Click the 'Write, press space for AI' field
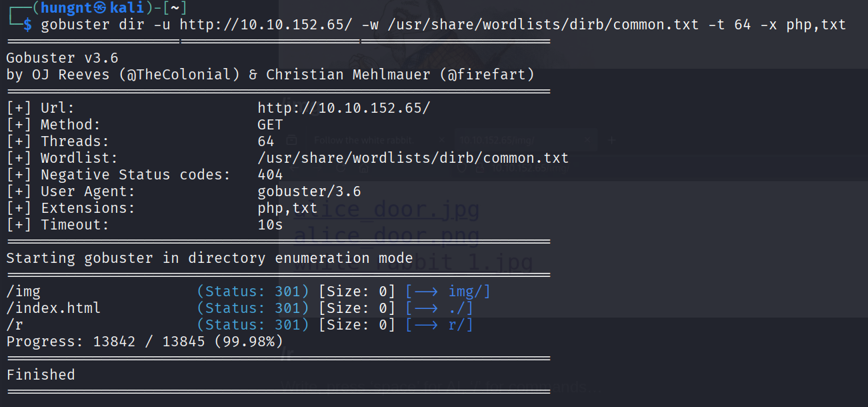The height and width of the screenshot is (407, 868). 433,387
